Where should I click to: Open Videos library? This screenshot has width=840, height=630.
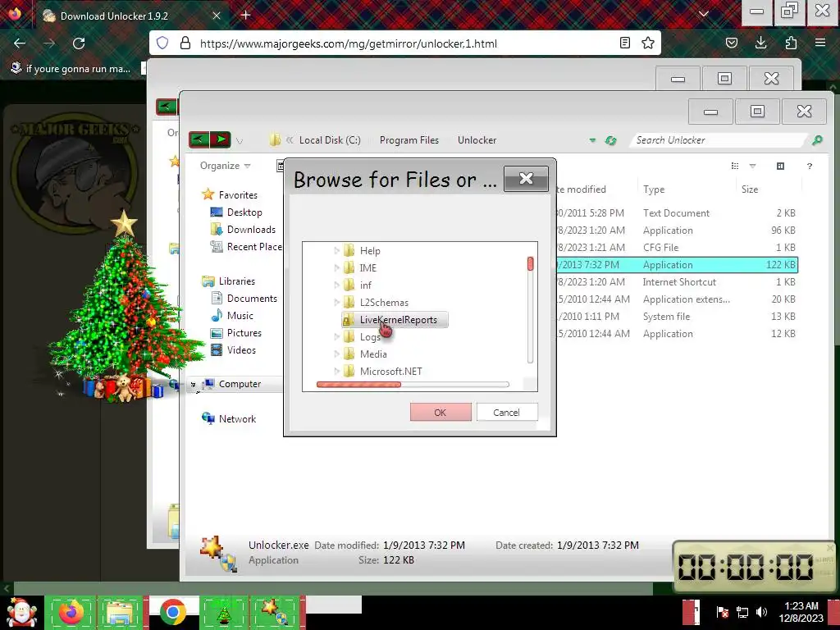(241, 349)
